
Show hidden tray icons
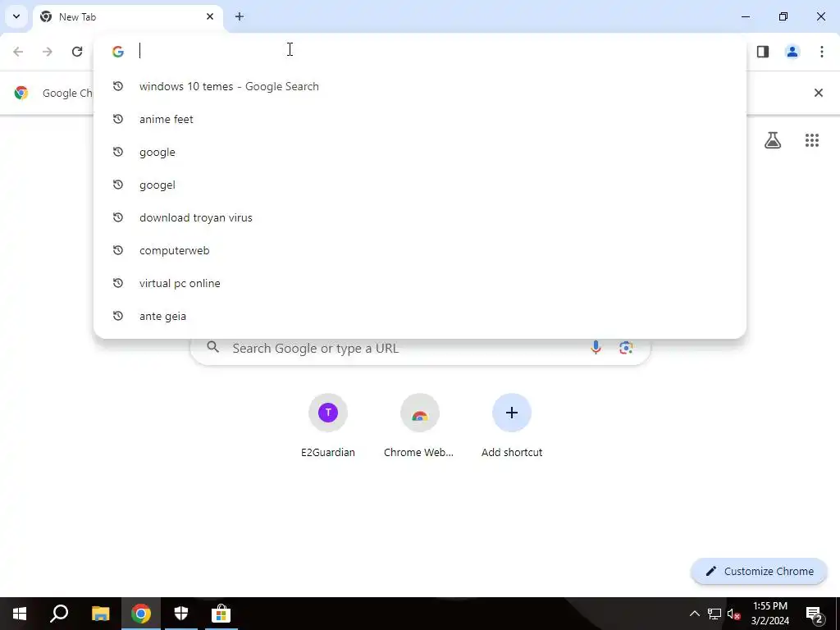pyautogui.click(x=694, y=614)
